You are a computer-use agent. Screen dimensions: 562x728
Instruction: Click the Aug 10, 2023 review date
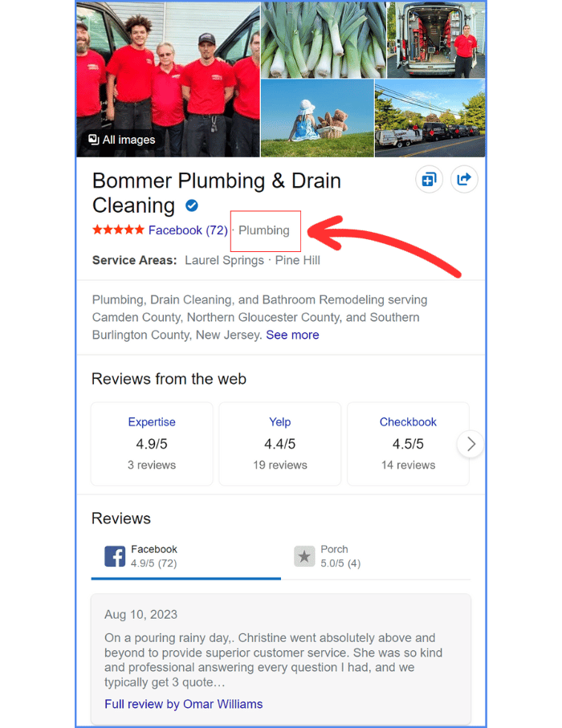coord(140,614)
